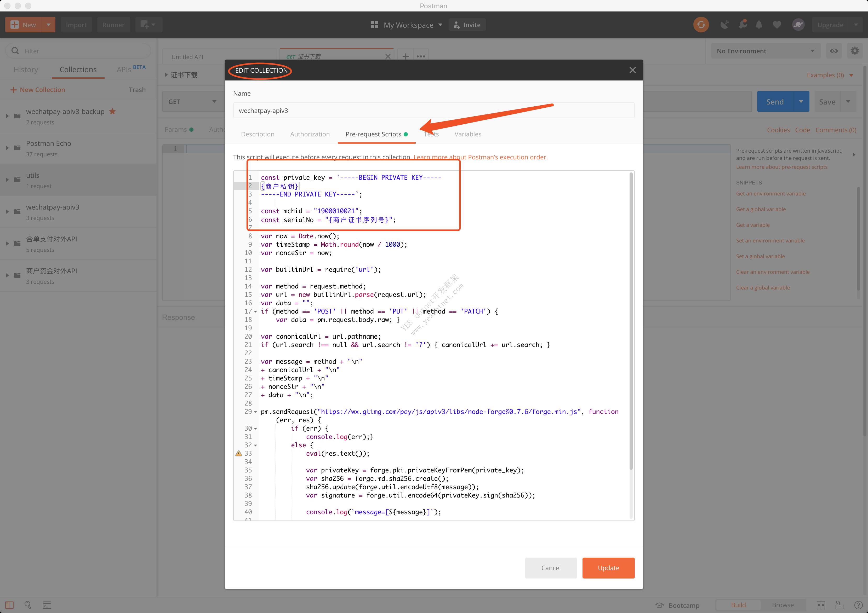The width and height of the screenshot is (868, 613).
Task: Add a new request tab with plus
Action: [x=405, y=56]
